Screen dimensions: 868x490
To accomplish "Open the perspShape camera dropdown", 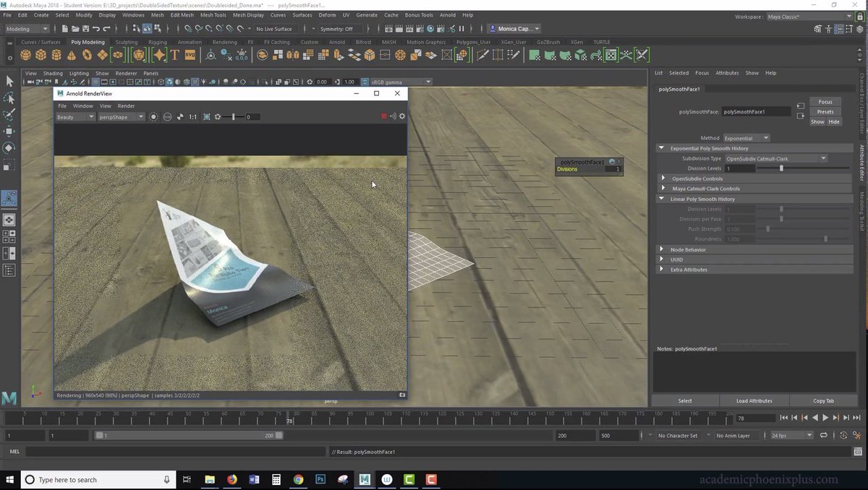I will [x=121, y=116].
